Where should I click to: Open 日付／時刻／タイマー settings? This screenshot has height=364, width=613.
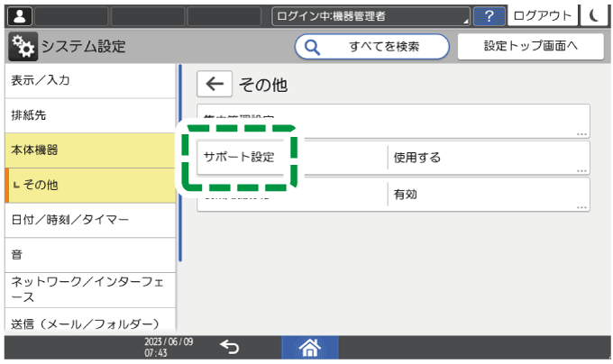(90, 220)
